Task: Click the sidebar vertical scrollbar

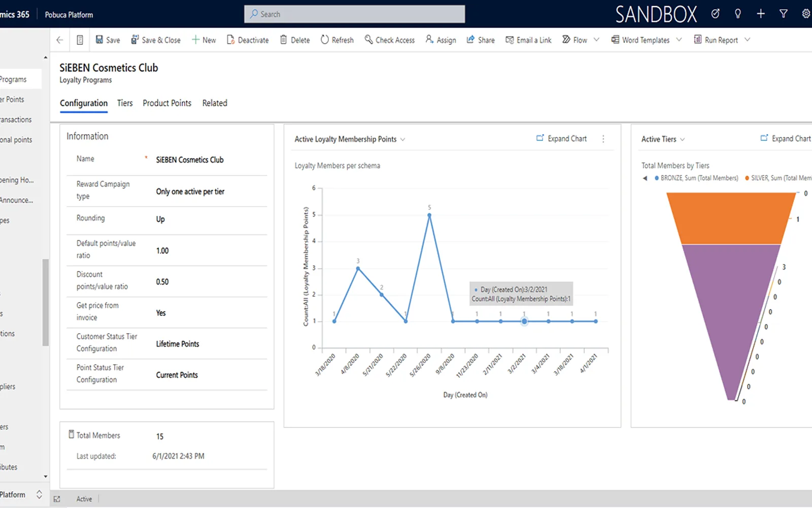Action: (x=46, y=302)
